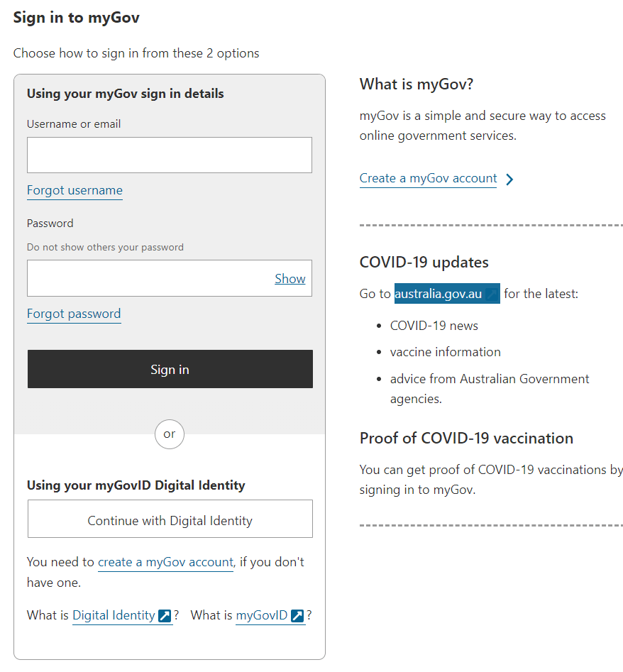Viewport: 623px width, 672px height.
Task: Click the Username or email field
Action: pyautogui.click(x=170, y=155)
